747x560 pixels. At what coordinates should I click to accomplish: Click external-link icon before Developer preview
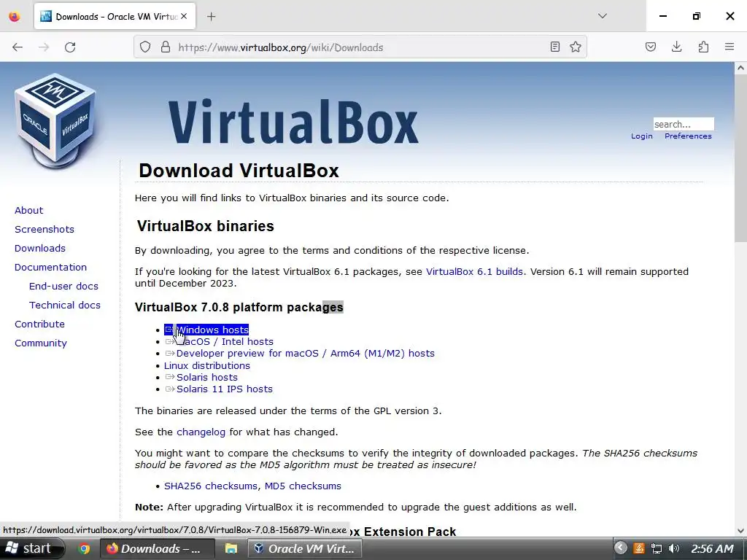170,354
